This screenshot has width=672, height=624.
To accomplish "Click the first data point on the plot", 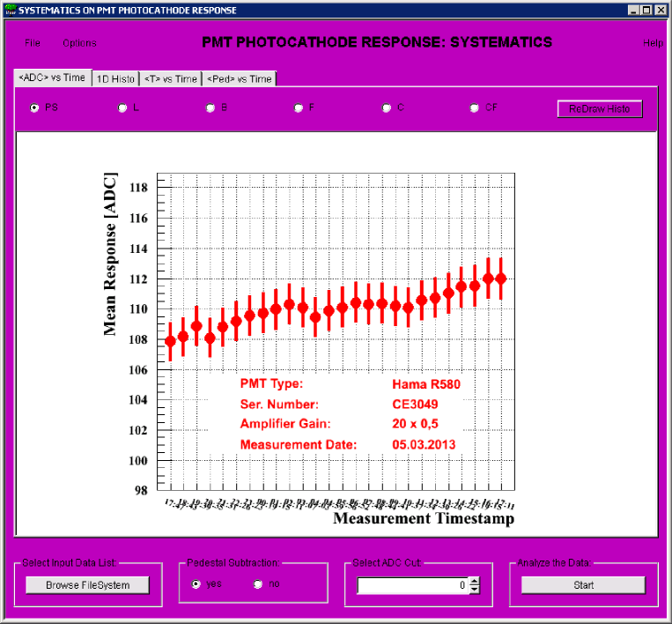I will pos(170,341).
